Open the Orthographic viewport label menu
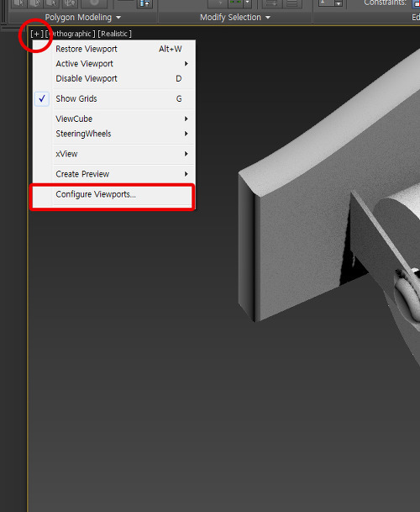 tap(71, 34)
